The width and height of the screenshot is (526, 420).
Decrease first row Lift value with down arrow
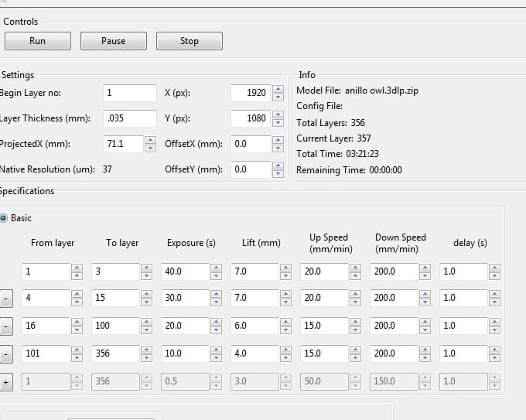285,276
